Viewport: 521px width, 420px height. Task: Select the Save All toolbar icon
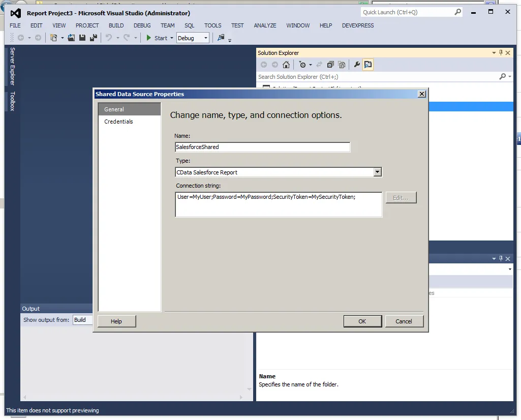click(93, 38)
